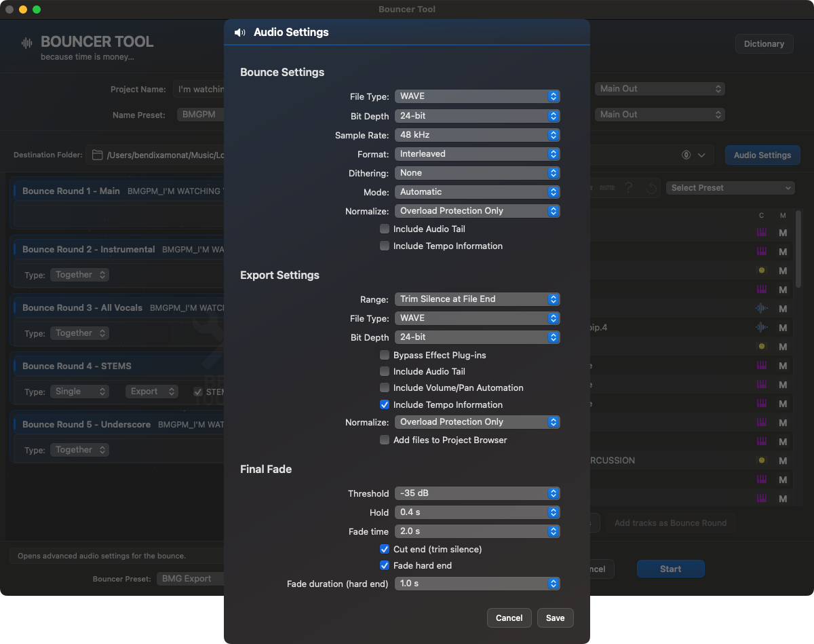Click the waveform logo beside BOUNCER TOOL
The width and height of the screenshot is (814, 644).
pos(27,43)
